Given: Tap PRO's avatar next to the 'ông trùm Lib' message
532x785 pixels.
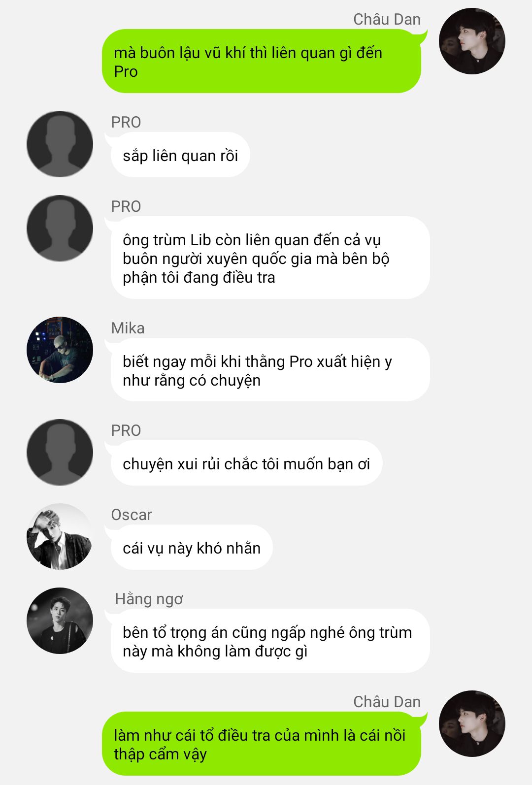Looking at the screenshot, I should coord(60,228).
